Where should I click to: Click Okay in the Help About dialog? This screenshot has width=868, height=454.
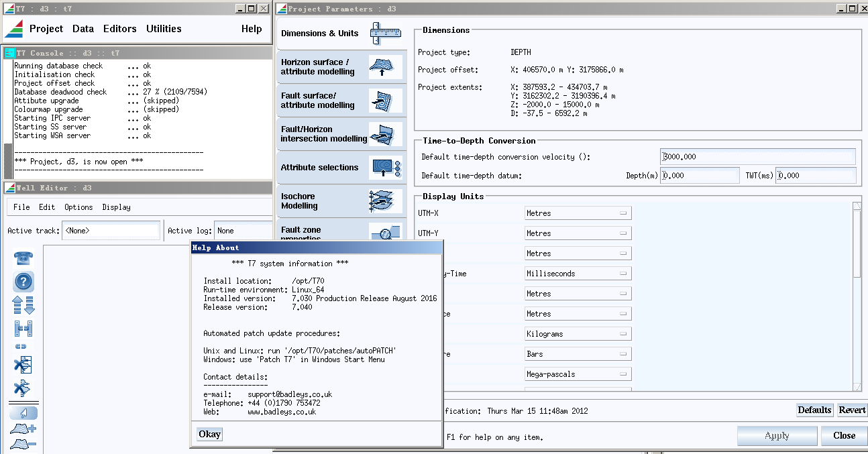(x=209, y=434)
